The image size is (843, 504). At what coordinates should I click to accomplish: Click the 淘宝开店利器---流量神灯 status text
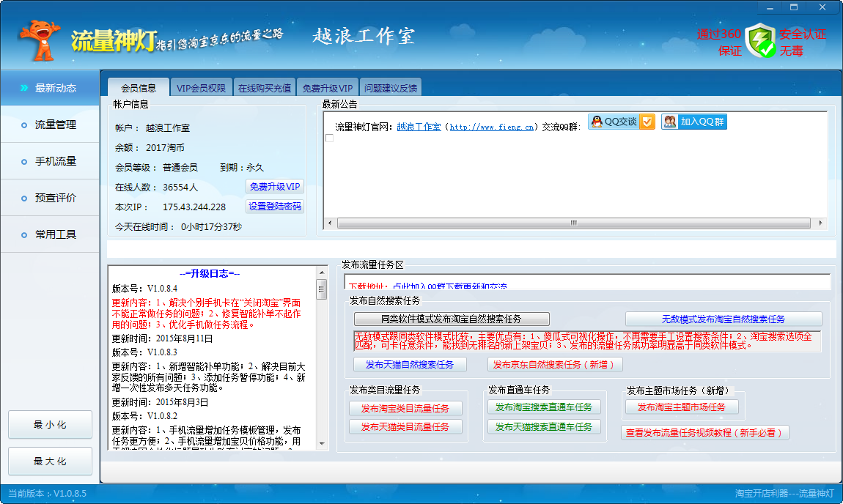pos(784,493)
